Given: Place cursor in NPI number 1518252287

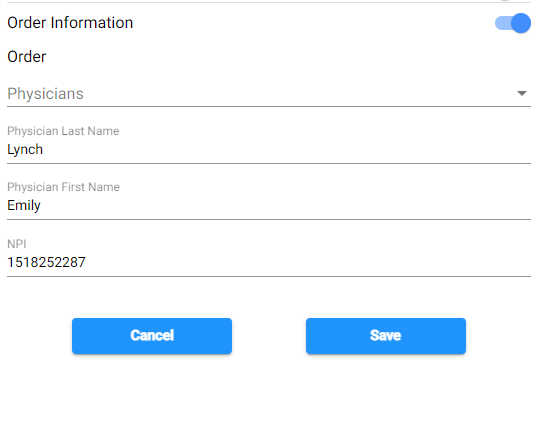Looking at the screenshot, I should coord(46,262).
